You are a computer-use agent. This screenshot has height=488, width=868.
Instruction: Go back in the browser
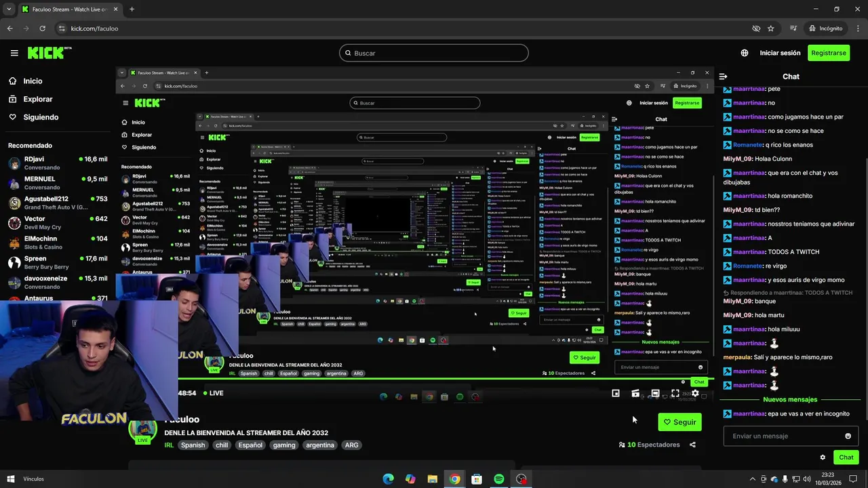point(9,28)
